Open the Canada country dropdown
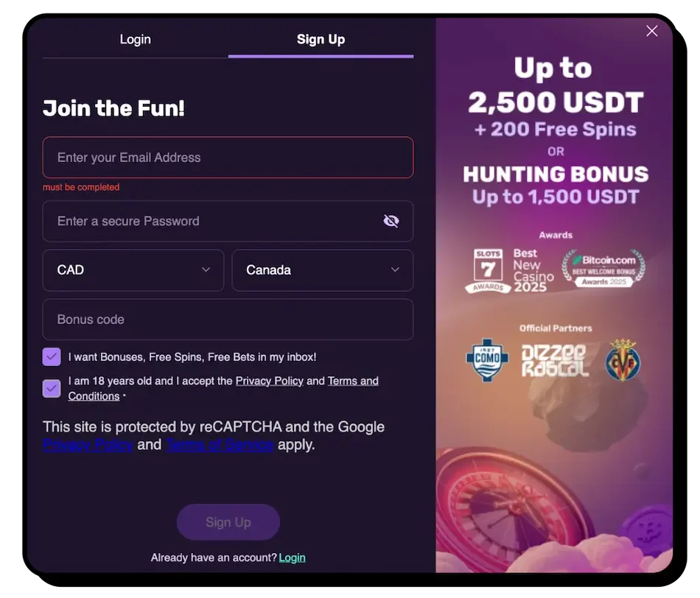 tap(322, 270)
